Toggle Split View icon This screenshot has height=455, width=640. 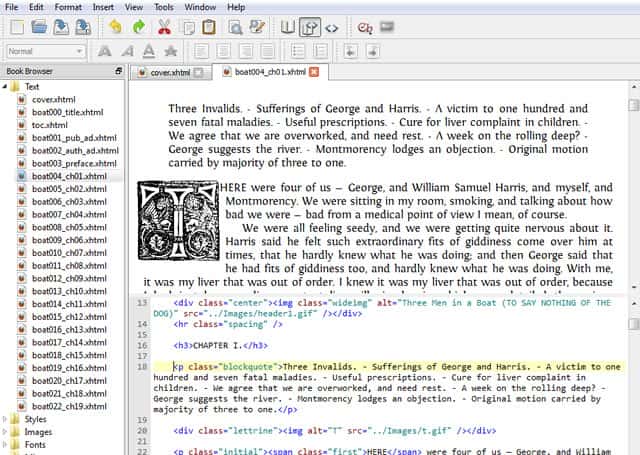[310, 27]
